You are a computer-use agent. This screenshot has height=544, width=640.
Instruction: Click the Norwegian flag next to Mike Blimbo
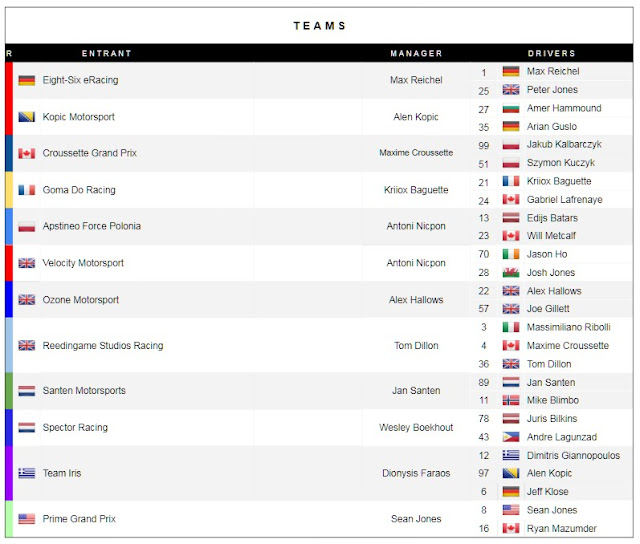511,400
